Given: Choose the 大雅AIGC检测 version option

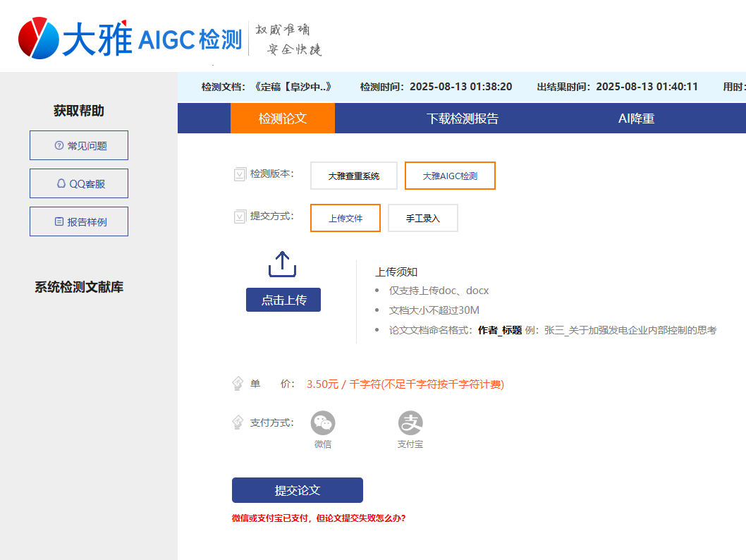Looking at the screenshot, I should coord(450,176).
